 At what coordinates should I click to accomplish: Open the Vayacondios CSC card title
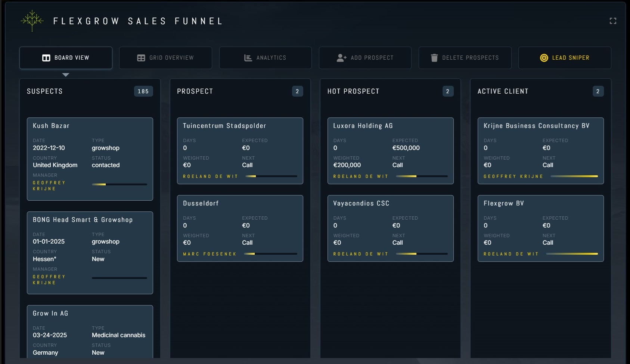point(361,203)
